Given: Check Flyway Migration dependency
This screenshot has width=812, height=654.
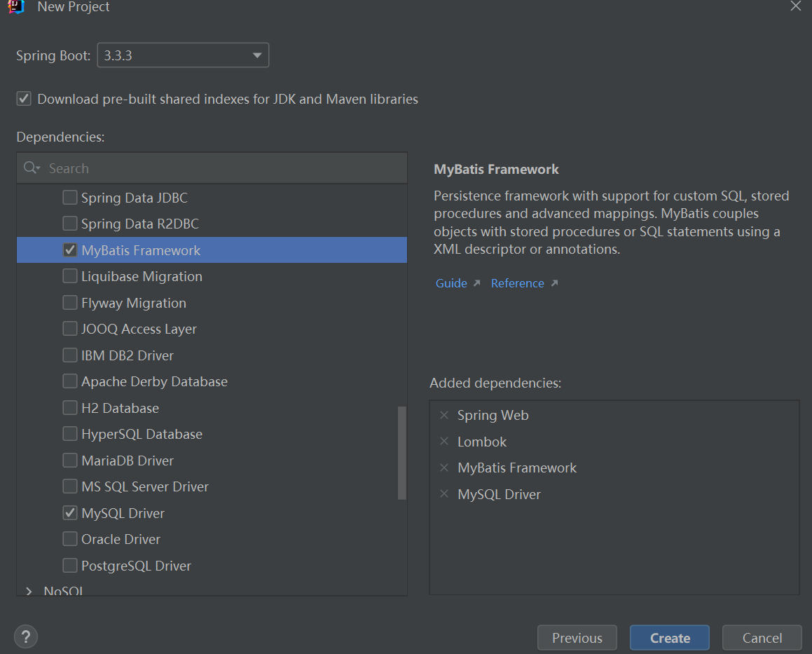Looking at the screenshot, I should [70, 303].
